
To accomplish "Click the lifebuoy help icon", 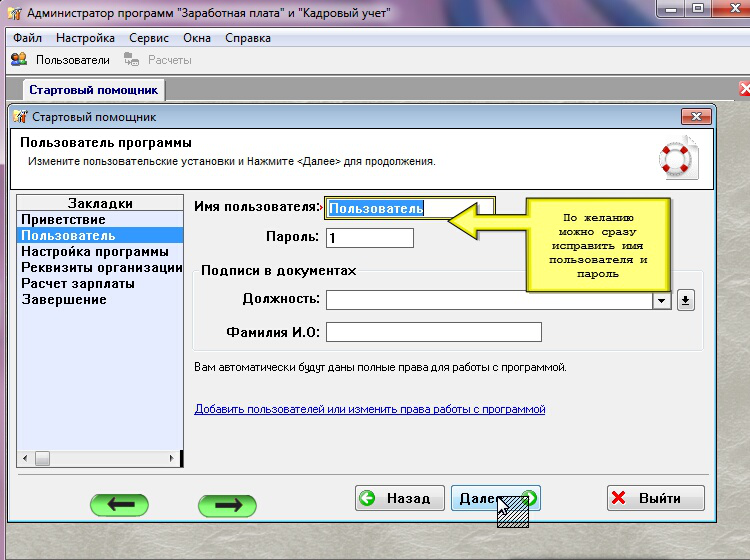I will 679,157.
